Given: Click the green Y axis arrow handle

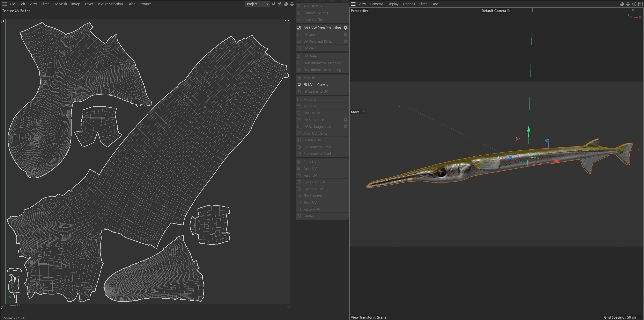Looking at the screenshot, I should coord(528,129).
